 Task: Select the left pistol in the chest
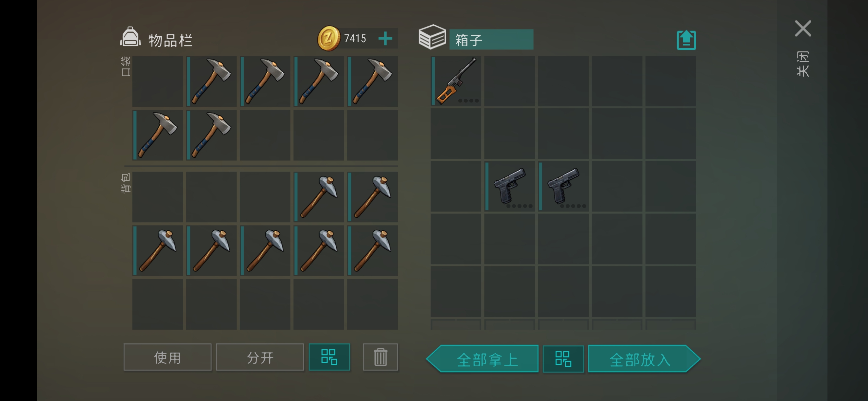pos(510,186)
